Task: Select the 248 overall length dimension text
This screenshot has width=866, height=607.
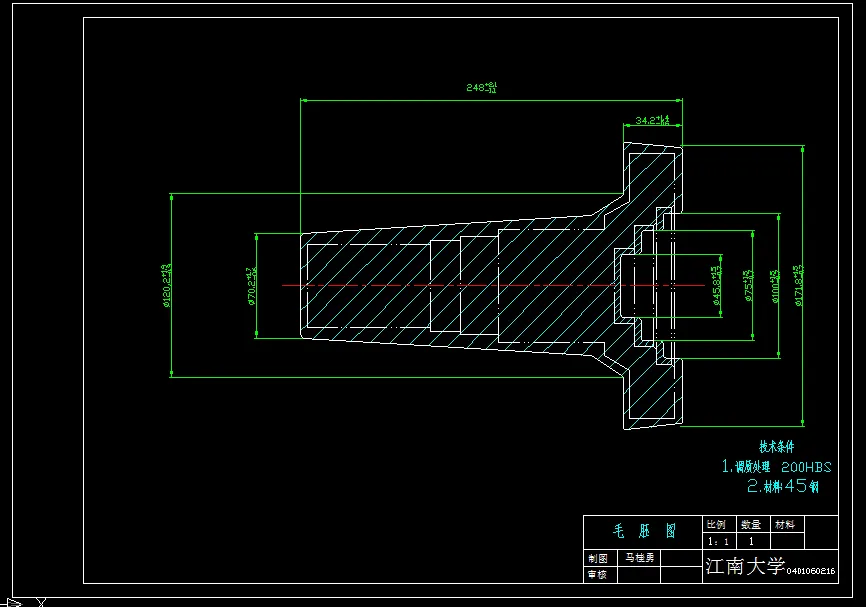Action: [482, 87]
